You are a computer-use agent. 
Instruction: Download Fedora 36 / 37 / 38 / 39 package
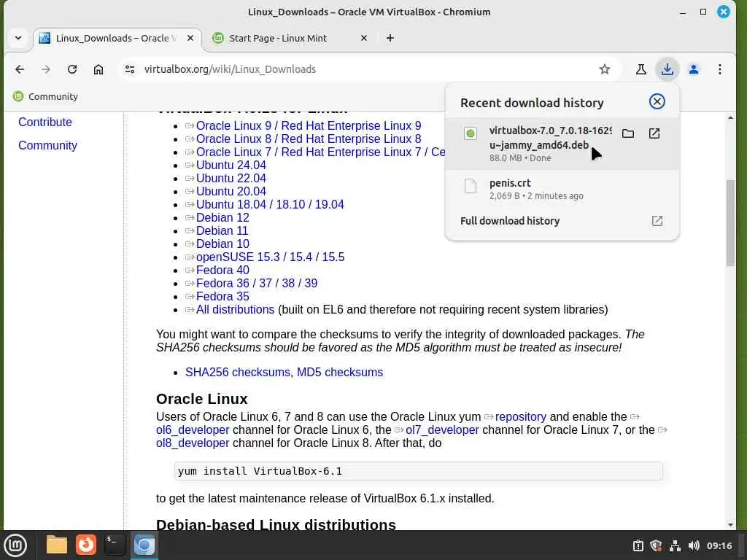pyautogui.click(x=257, y=284)
